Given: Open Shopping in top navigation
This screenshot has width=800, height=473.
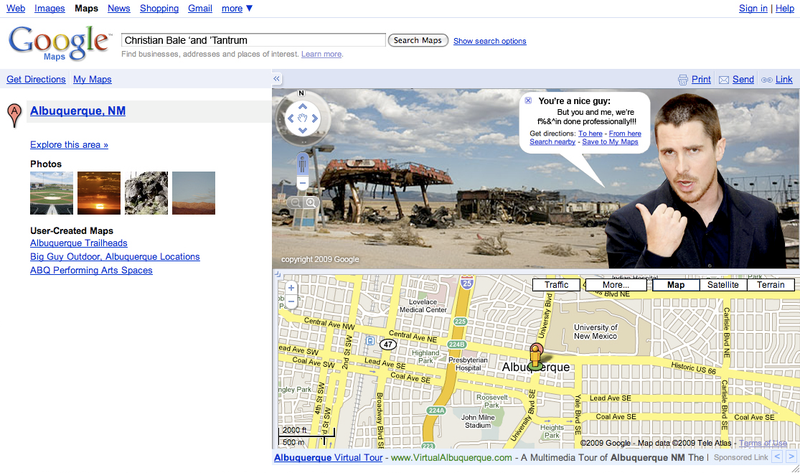Looking at the screenshot, I should pos(159,8).
